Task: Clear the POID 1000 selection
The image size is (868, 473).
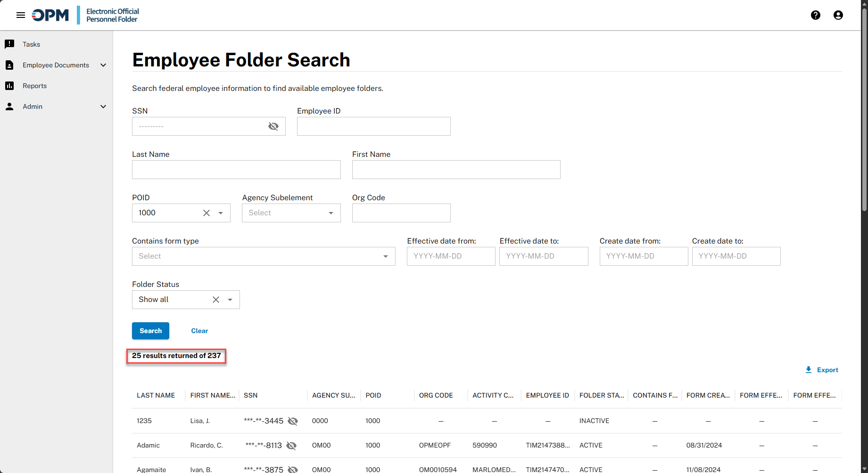Action: pyautogui.click(x=207, y=213)
